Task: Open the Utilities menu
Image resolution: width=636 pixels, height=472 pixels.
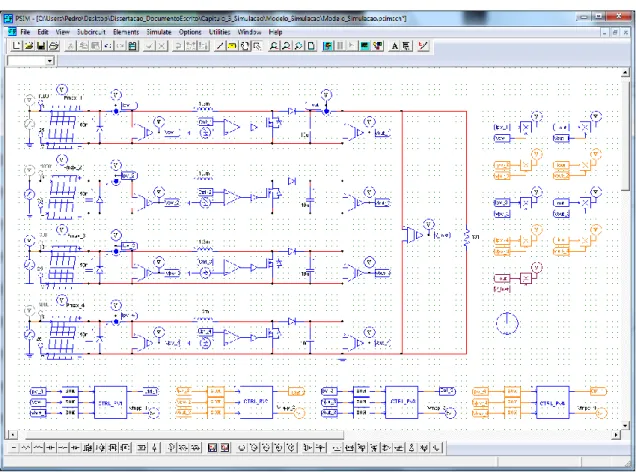Action: 219,32
